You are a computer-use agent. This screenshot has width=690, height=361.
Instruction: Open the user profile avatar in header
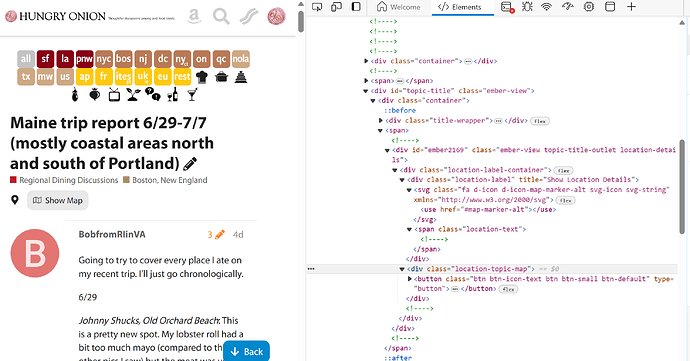tap(276, 16)
